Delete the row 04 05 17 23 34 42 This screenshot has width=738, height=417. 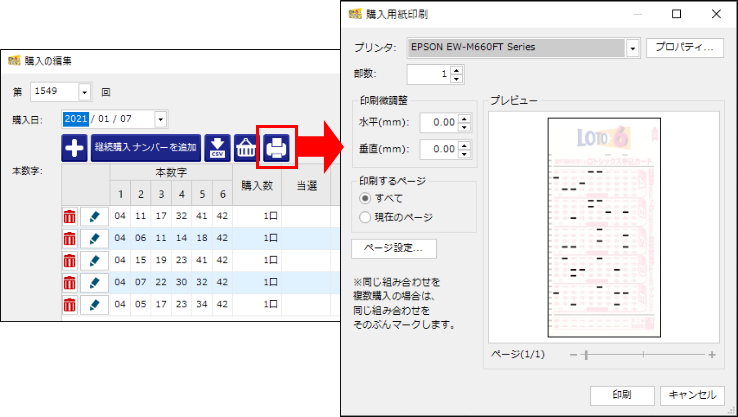70,305
